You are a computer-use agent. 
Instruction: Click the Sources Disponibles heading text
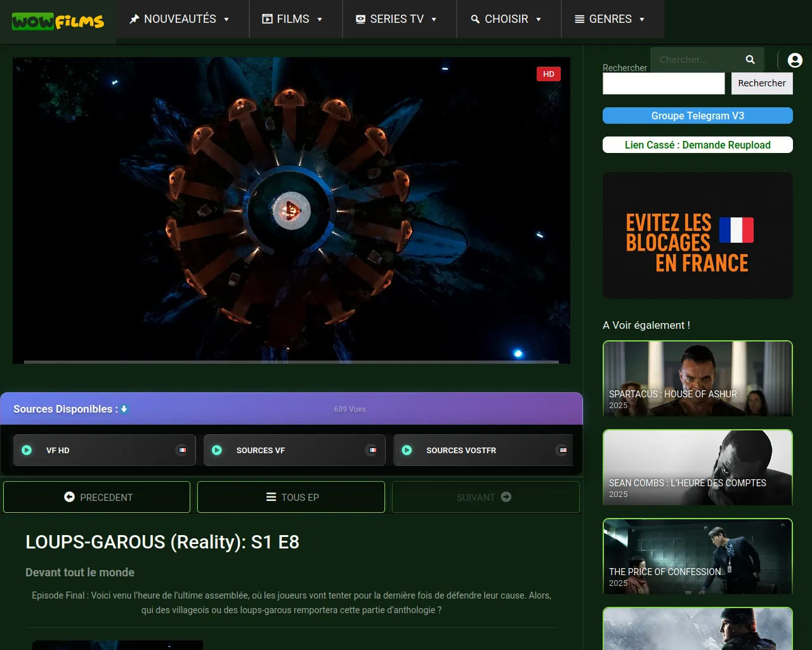[66, 409]
